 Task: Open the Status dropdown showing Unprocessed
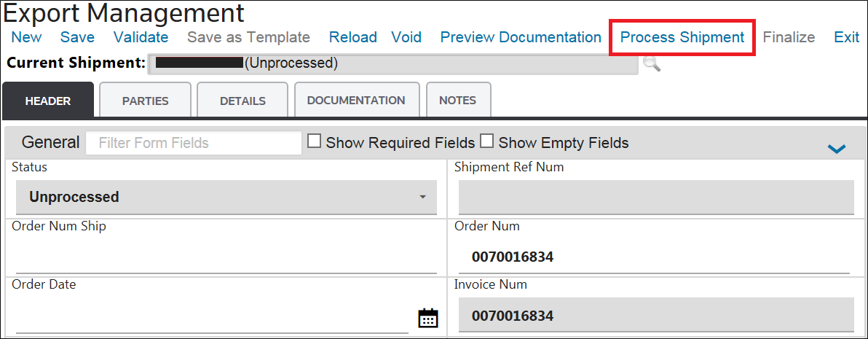(226, 198)
